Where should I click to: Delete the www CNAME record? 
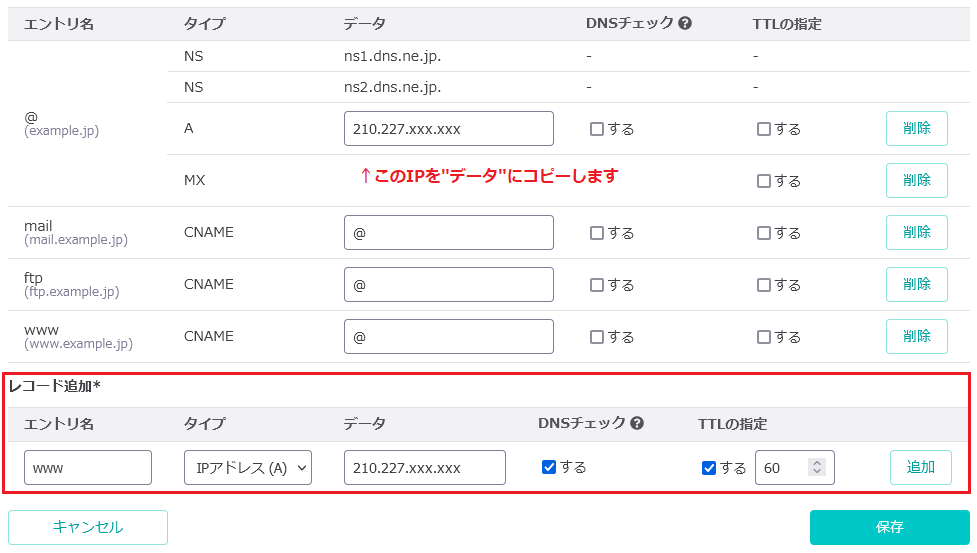(917, 336)
